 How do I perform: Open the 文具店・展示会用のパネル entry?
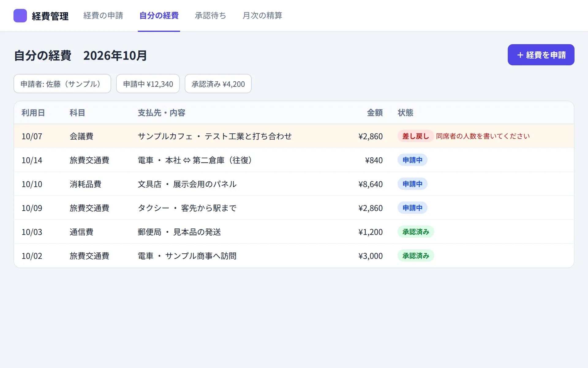coord(187,184)
